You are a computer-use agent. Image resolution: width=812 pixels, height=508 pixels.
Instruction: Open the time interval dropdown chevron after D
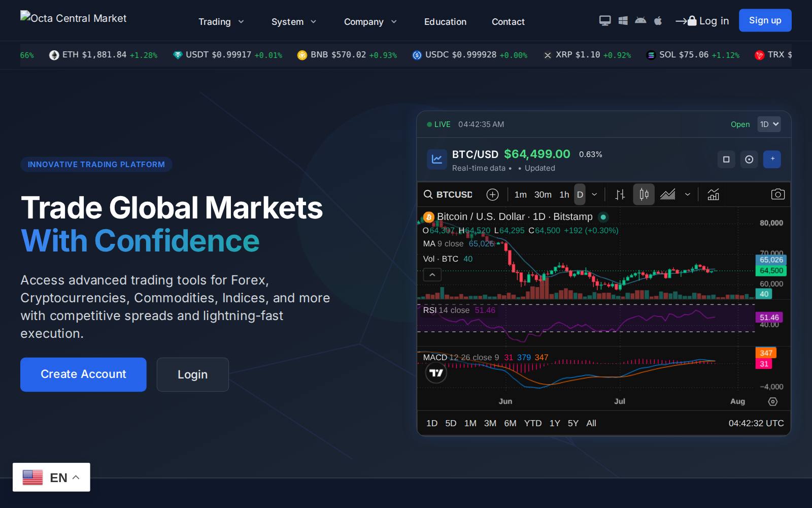pos(594,195)
